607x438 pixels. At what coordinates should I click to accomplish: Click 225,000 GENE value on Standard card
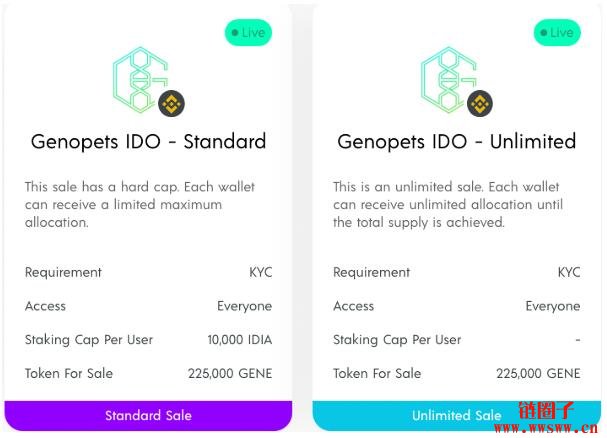pyautogui.click(x=230, y=373)
